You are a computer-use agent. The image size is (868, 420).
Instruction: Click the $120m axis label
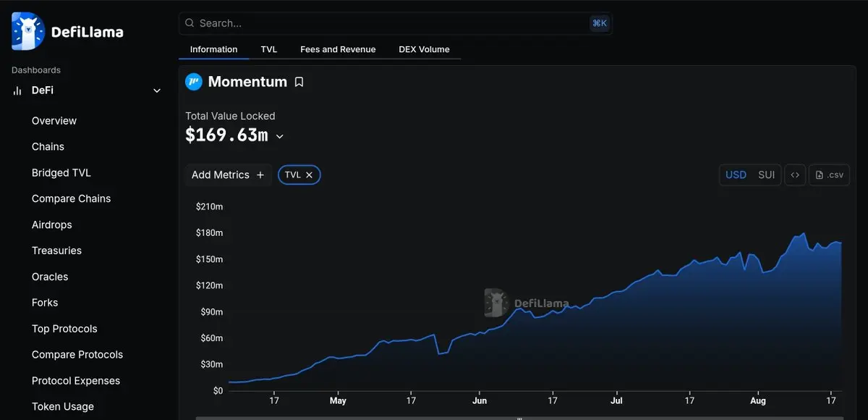(209, 285)
